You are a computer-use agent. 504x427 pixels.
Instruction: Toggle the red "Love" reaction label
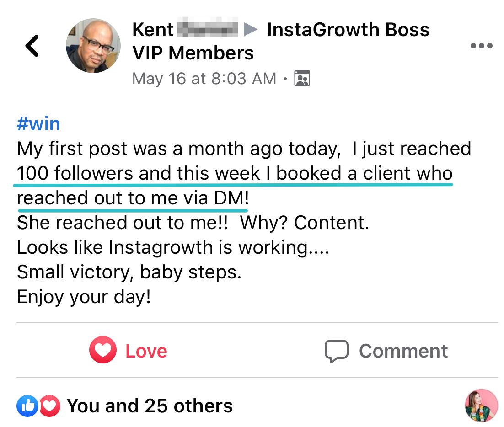[146, 351]
